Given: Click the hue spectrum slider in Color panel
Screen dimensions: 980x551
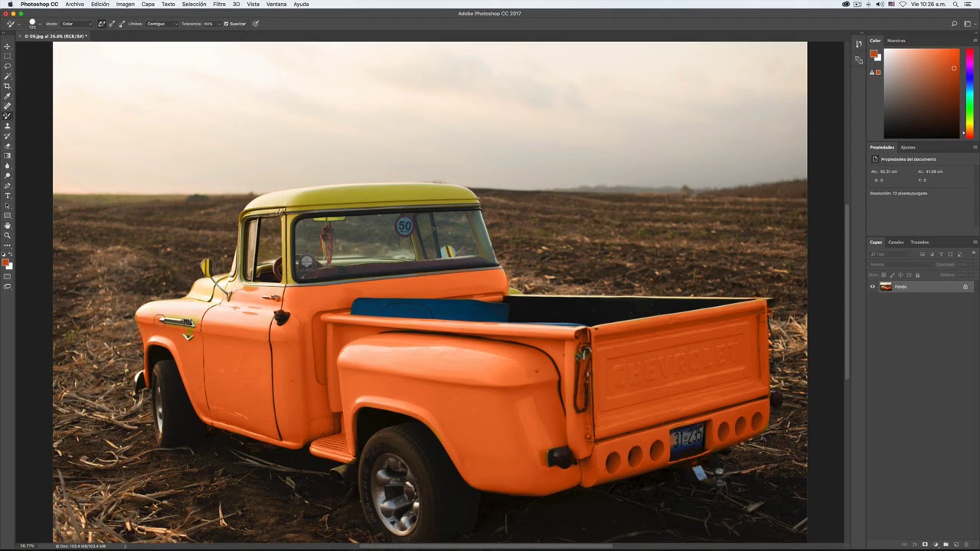Looking at the screenshot, I should click(x=969, y=93).
